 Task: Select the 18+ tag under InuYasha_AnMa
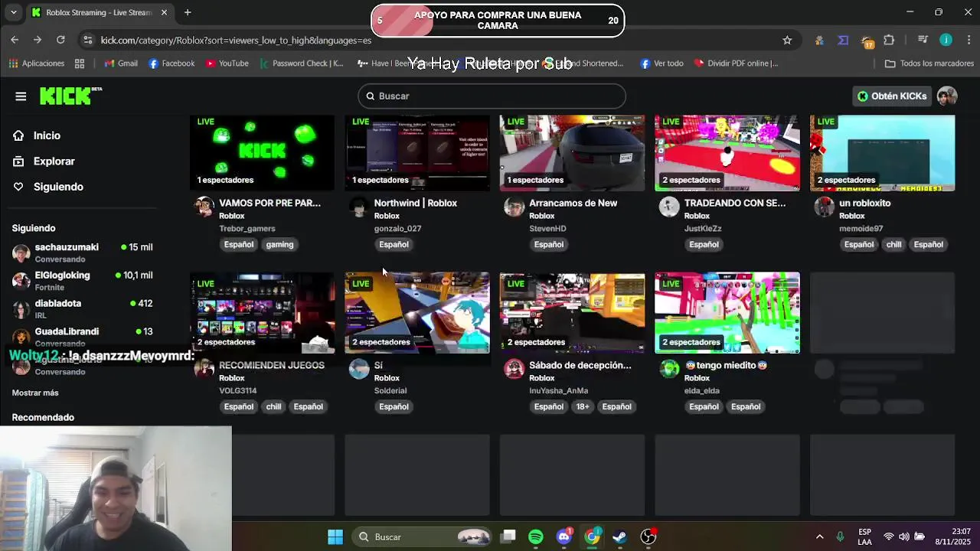tap(583, 406)
